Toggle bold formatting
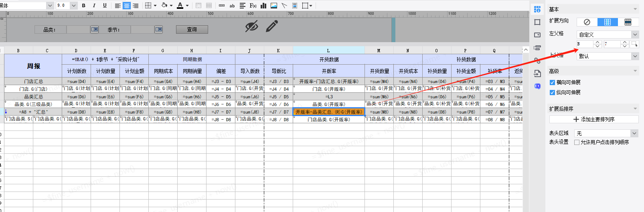The image size is (644, 212). click(83, 6)
